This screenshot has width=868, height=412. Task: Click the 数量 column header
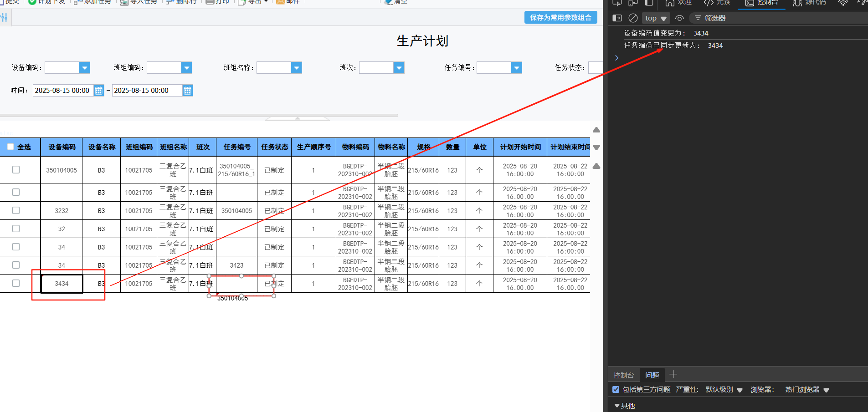[452, 147]
